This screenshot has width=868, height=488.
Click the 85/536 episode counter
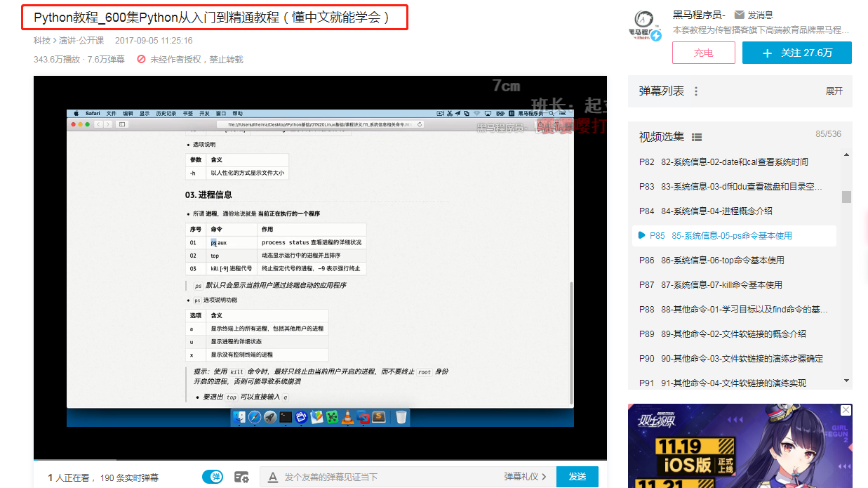click(x=828, y=134)
